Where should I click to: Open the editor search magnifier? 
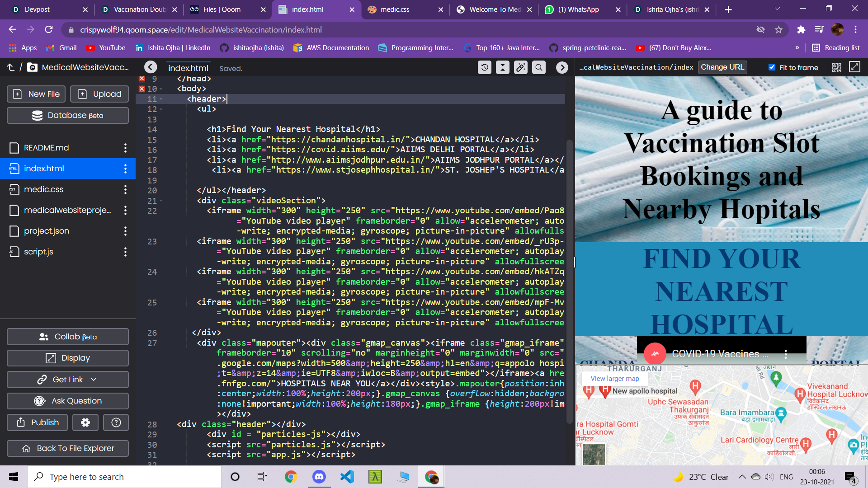(x=539, y=68)
